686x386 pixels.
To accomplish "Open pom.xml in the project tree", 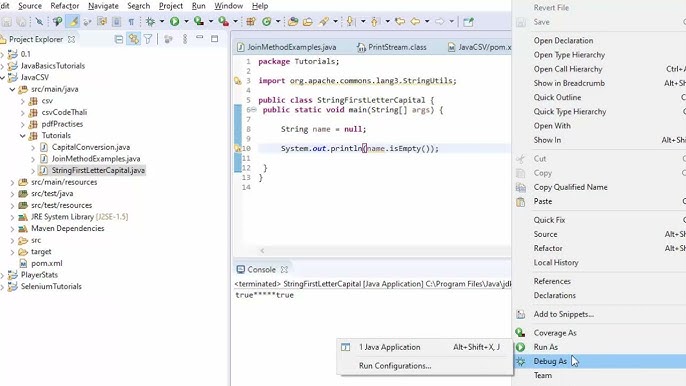I will tap(47, 263).
